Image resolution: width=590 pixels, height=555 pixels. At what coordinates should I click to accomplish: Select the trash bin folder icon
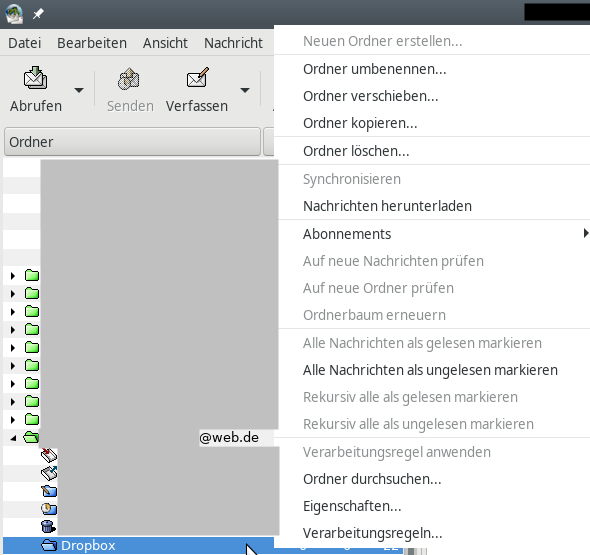48,526
